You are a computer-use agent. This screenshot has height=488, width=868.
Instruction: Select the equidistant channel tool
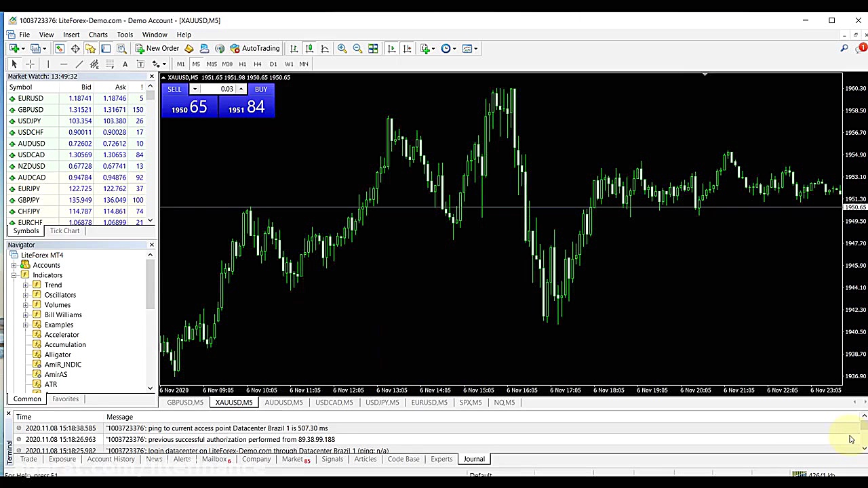click(x=94, y=64)
